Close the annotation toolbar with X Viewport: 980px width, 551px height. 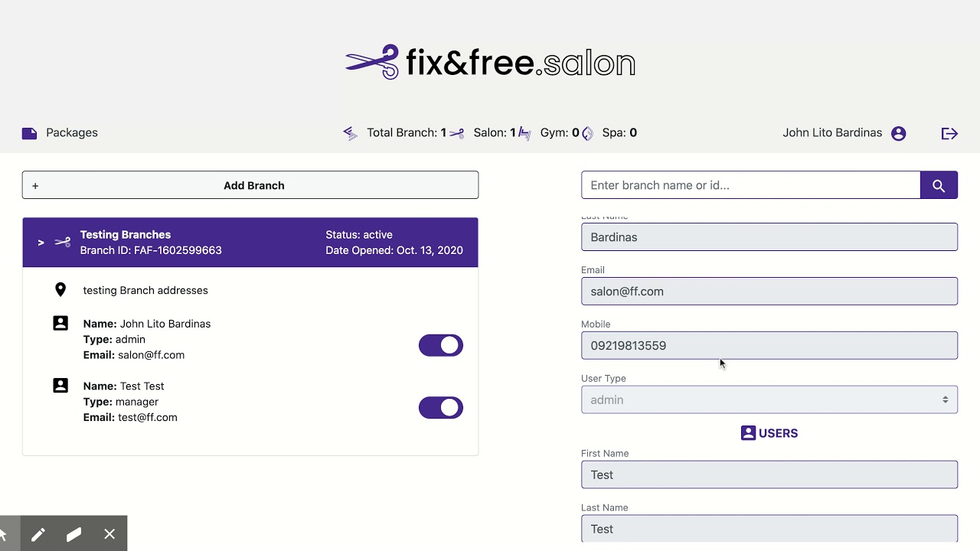(109, 534)
